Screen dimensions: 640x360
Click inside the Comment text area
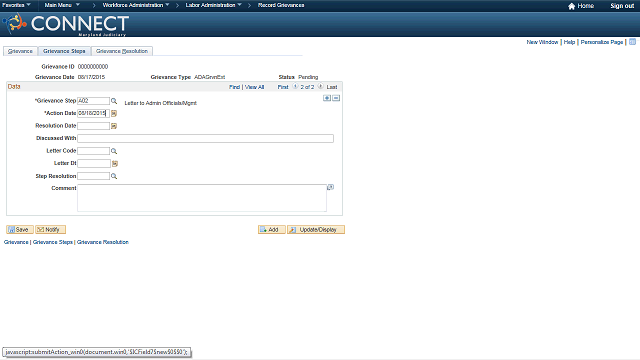tap(202, 198)
